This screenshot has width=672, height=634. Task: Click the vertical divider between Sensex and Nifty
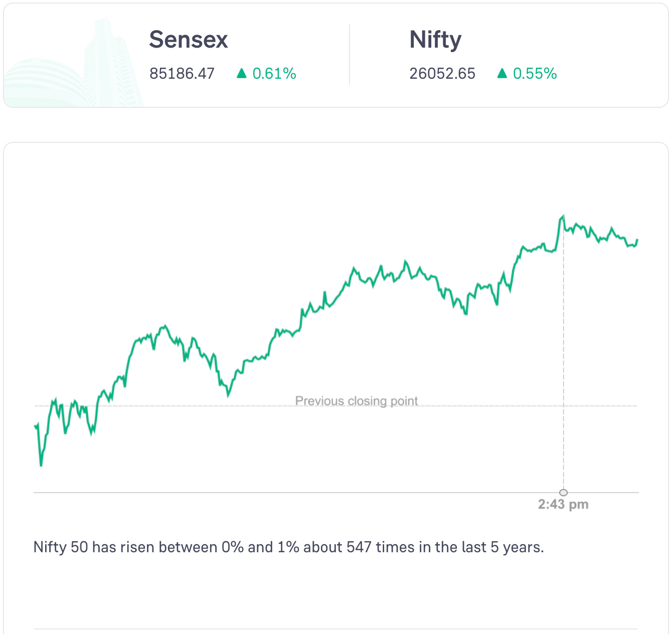(x=350, y=55)
